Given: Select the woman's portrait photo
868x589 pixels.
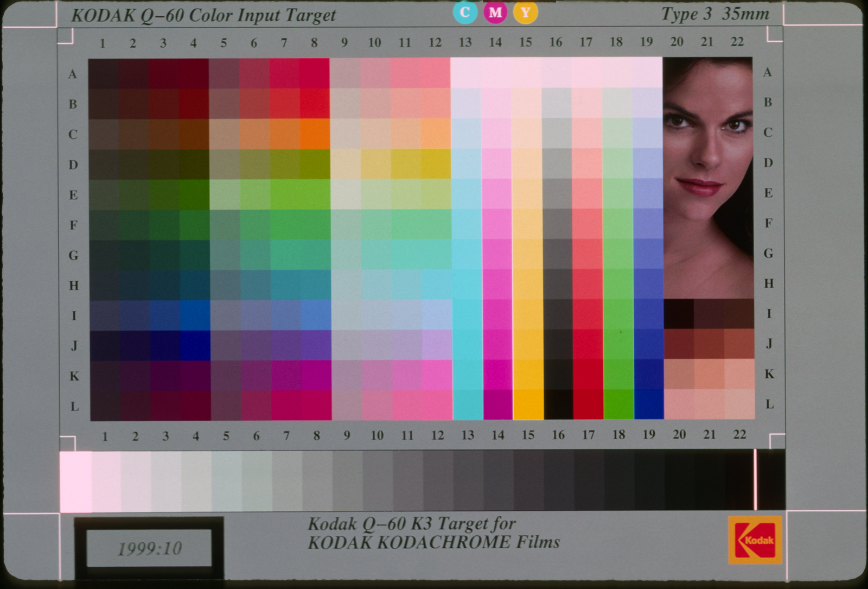Looking at the screenshot, I should point(708,178).
